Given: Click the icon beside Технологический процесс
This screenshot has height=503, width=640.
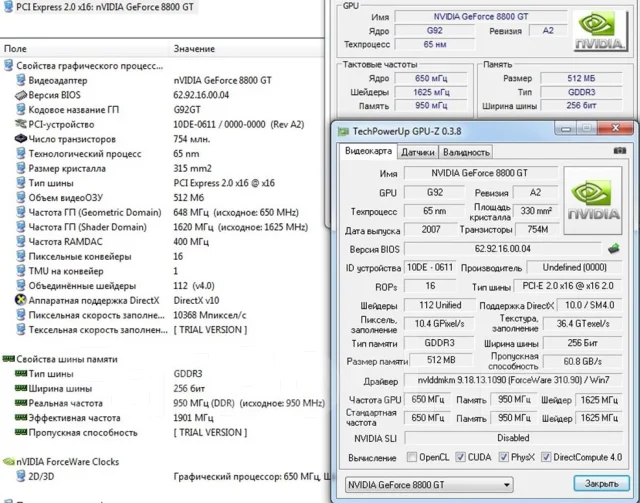Looking at the screenshot, I should (x=21, y=154).
